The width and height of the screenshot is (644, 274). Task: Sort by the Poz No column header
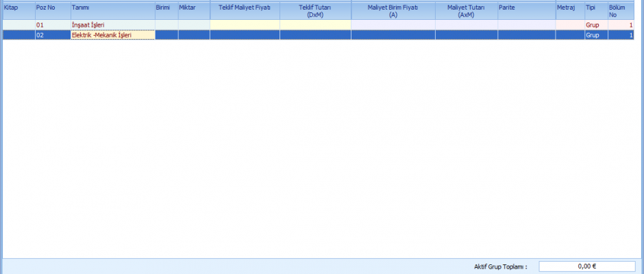click(x=52, y=10)
